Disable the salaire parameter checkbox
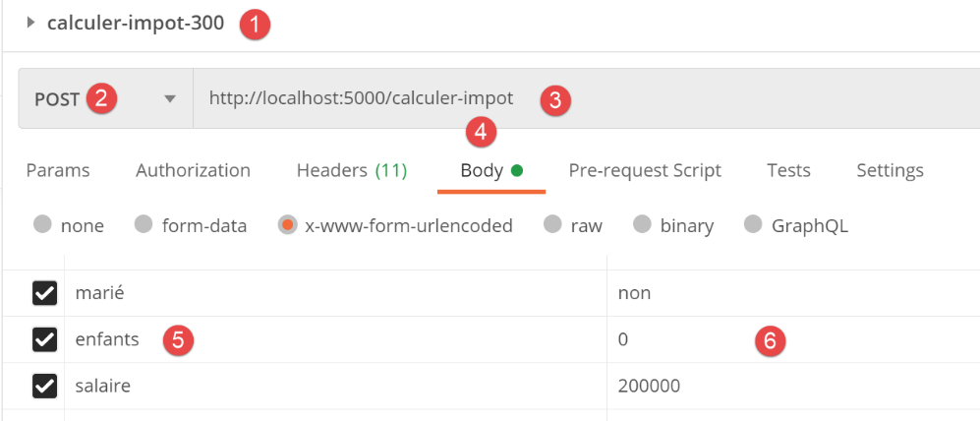 point(44,387)
